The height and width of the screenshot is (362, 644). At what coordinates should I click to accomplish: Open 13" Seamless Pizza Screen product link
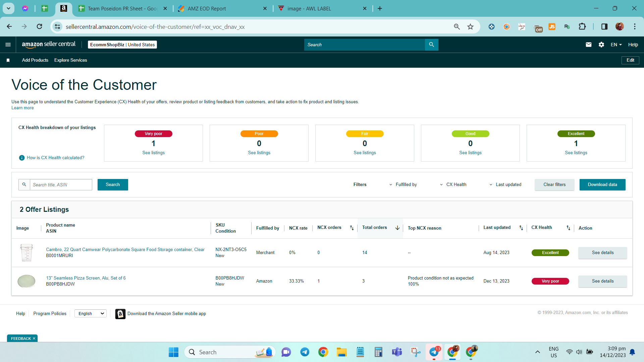pyautogui.click(x=86, y=278)
